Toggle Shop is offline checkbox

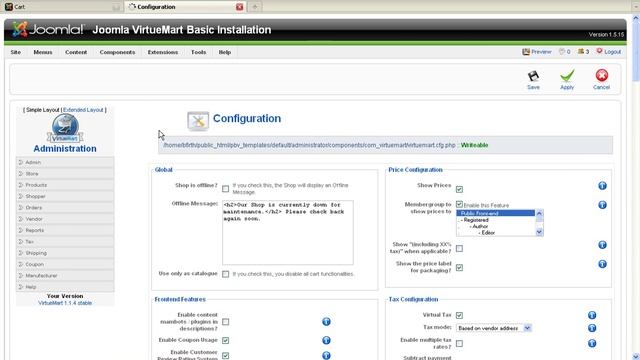click(225, 189)
